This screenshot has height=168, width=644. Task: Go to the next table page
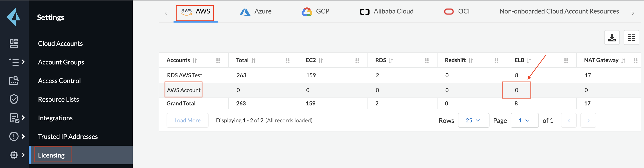pyautogui.click(x=588, y=120)
